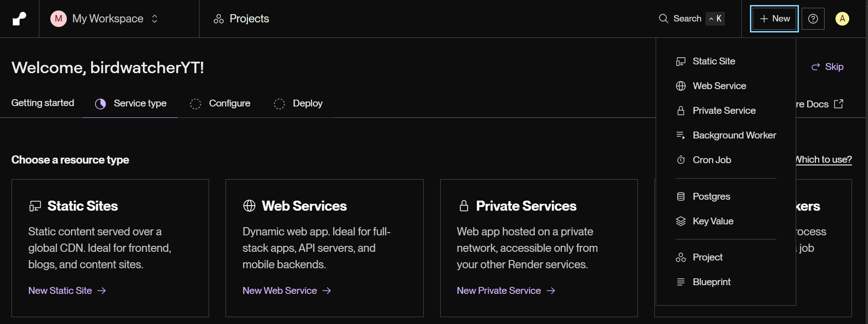868x324 pixels.
Task: Click the search magnifier icon
Action: click(x=663, y=19)
